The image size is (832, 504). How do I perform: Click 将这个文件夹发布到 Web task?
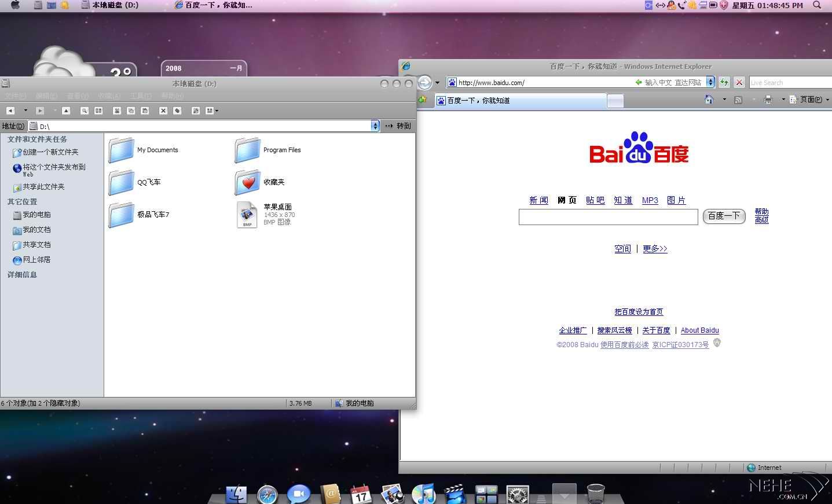pyautogui.click(x=49, y=170)
